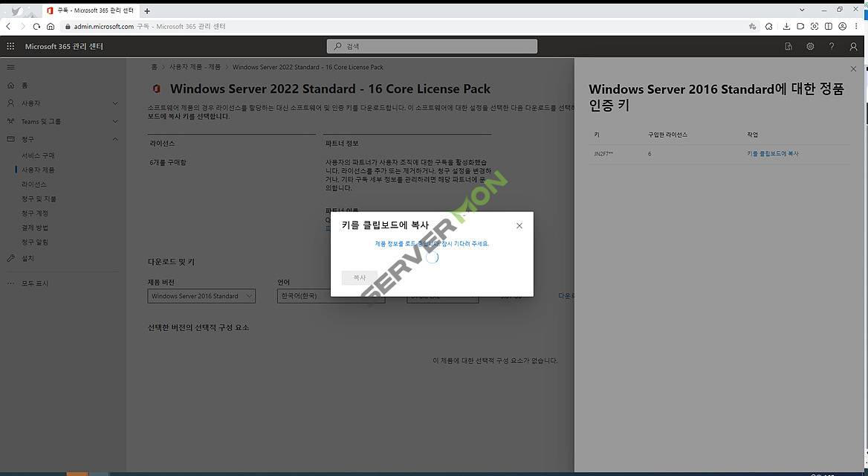Open browser downloads icon
868x476 pixels.
(x=786, y=26)
